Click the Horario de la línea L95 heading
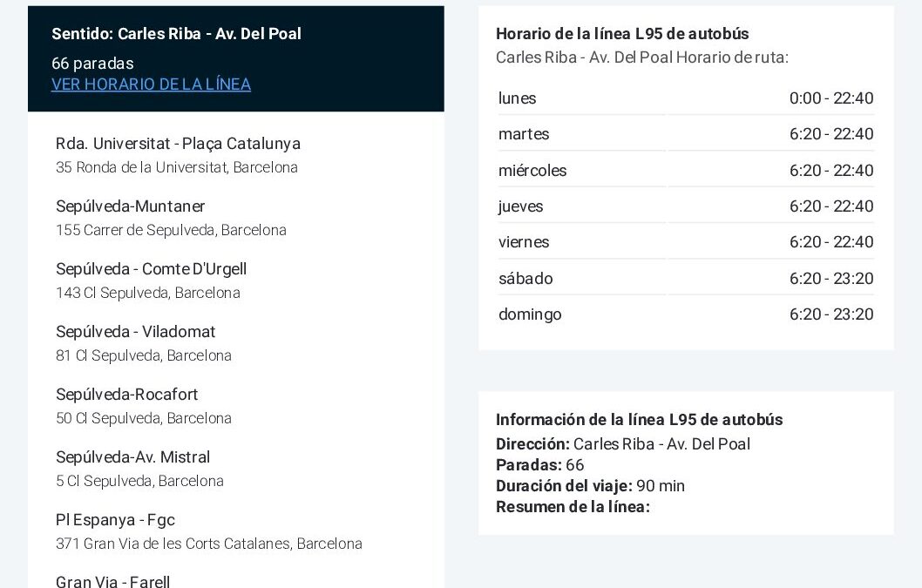 tap(622, 34)
